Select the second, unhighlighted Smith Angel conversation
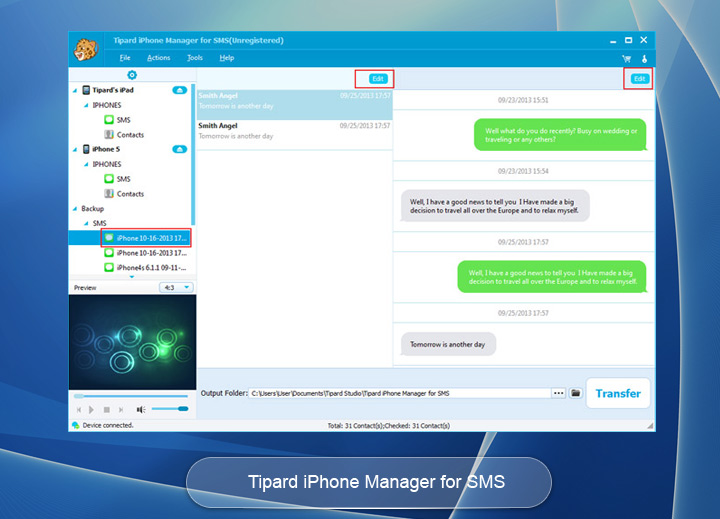The height and width of the screenshot is (519, 720). tap(295, 135)
